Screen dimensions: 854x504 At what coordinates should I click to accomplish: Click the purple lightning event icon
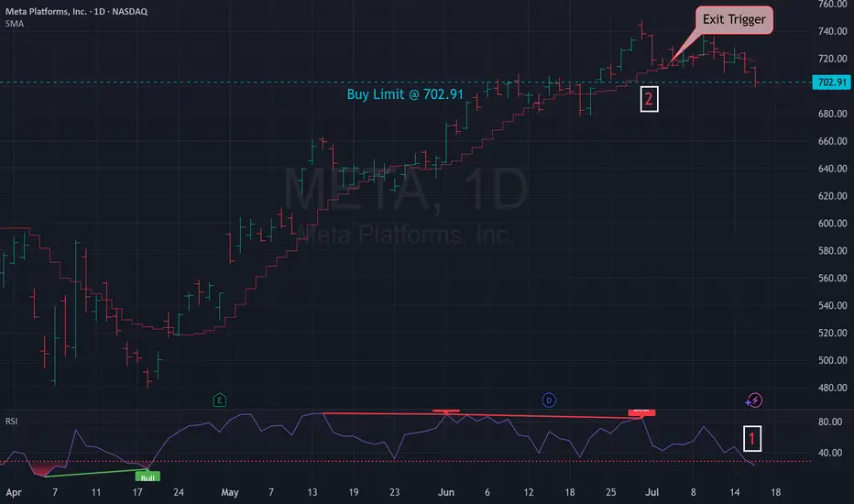[x=754, y=400]
